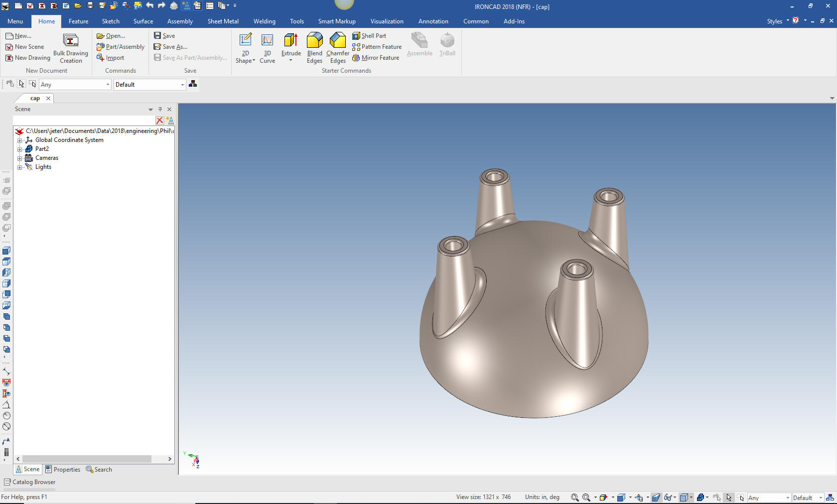837x504 pixels.
Task: Click New Drawing button
Action: [x=28, y=58]
